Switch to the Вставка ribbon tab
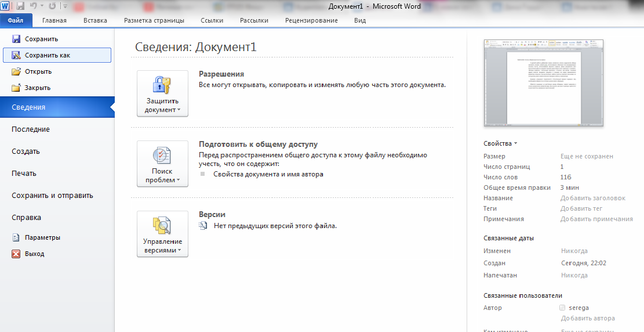This screenshot has height=332, width=644. pos(95,20)
